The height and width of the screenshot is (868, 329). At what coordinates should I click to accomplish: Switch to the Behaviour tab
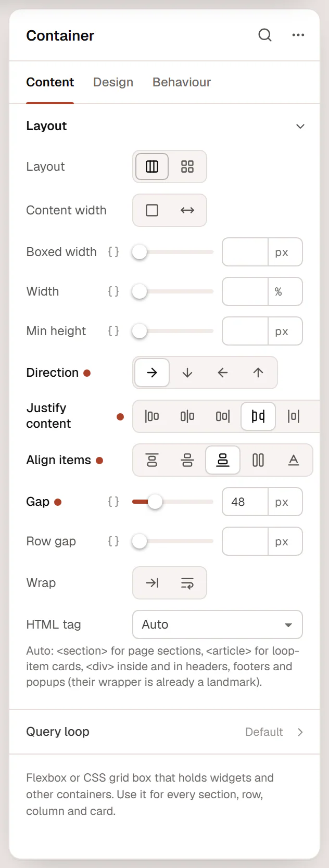click(x=182, y=82)
